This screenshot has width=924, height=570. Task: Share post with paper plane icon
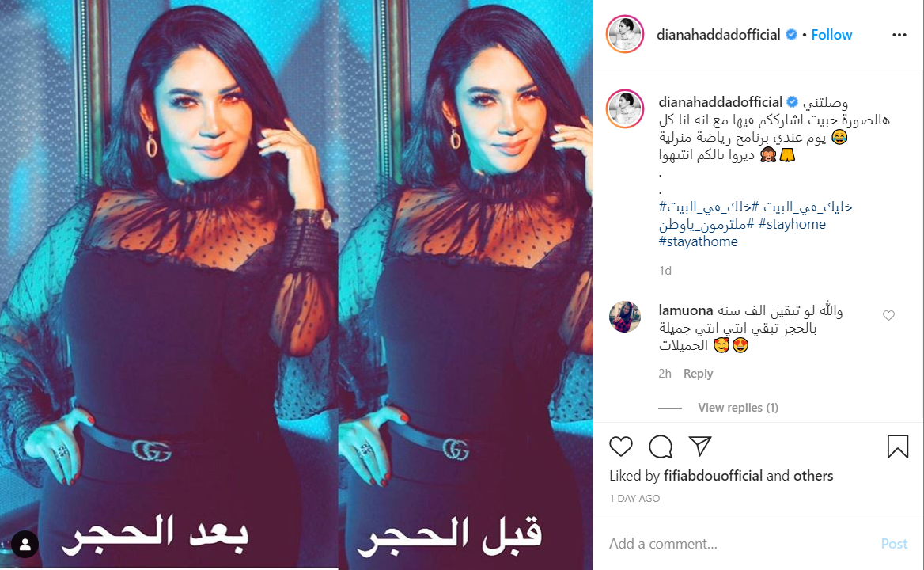(700, 446)
